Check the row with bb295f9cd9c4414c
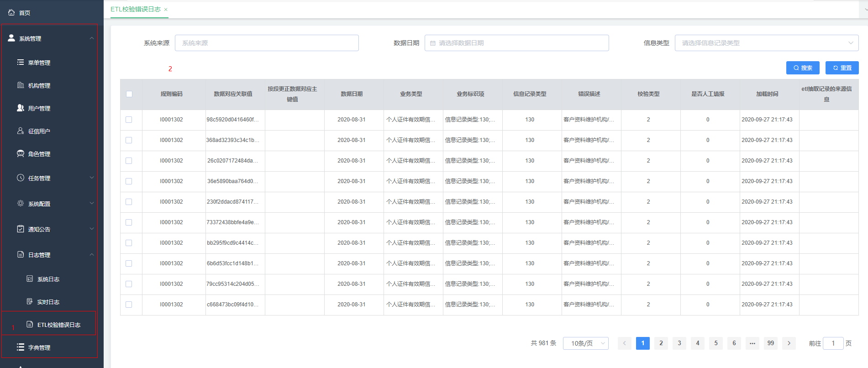This screenshot has height=368, width=868. pos(129,243)
